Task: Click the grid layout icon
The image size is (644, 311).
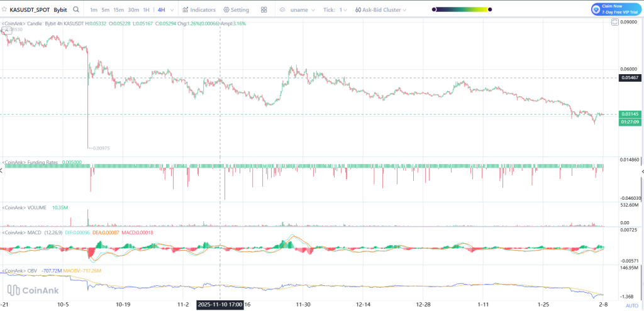Action: (264, 10)
